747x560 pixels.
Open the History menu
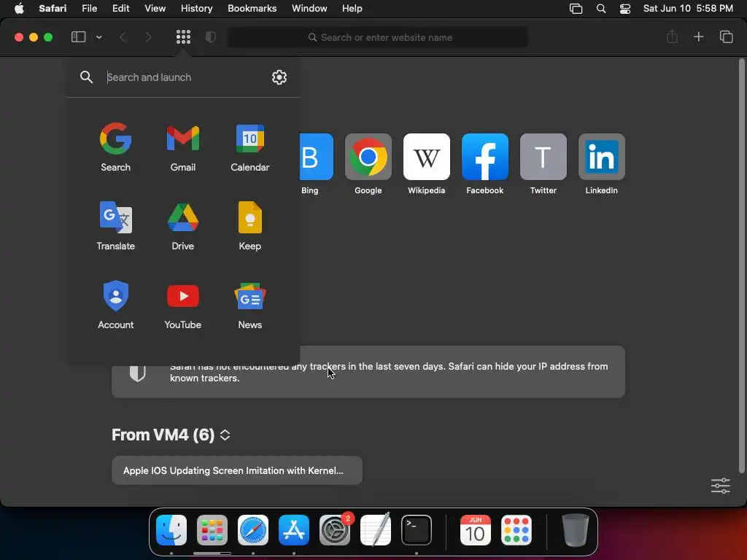tap(196, 9)
